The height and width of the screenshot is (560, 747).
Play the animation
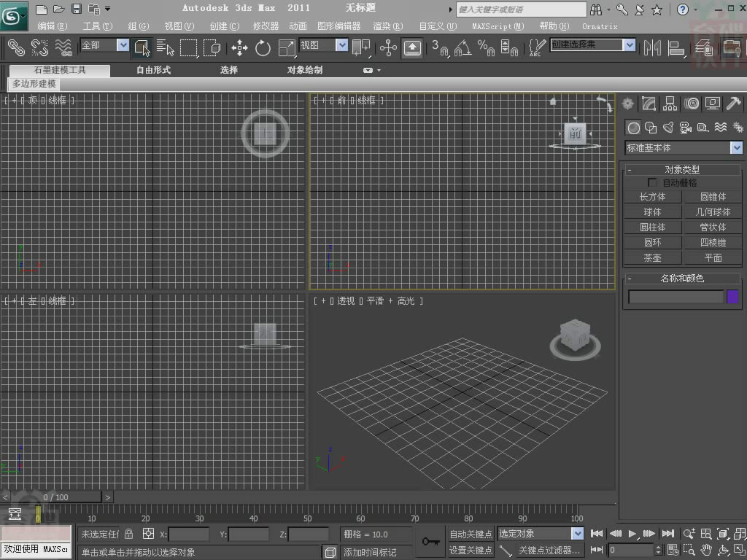tap(632, 533)
